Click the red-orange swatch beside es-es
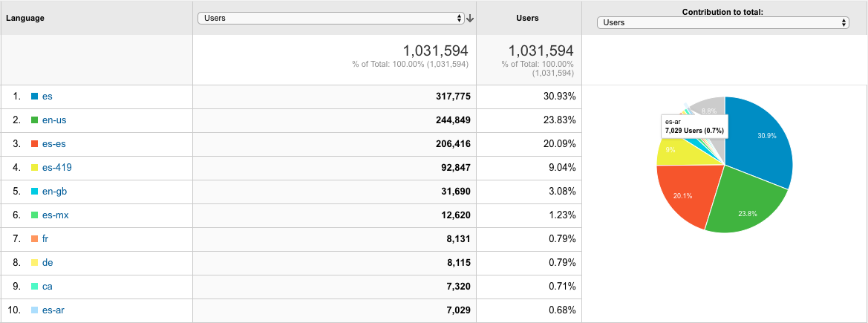The height and width of the screenshot is (323, 868). tap(34, 144)
